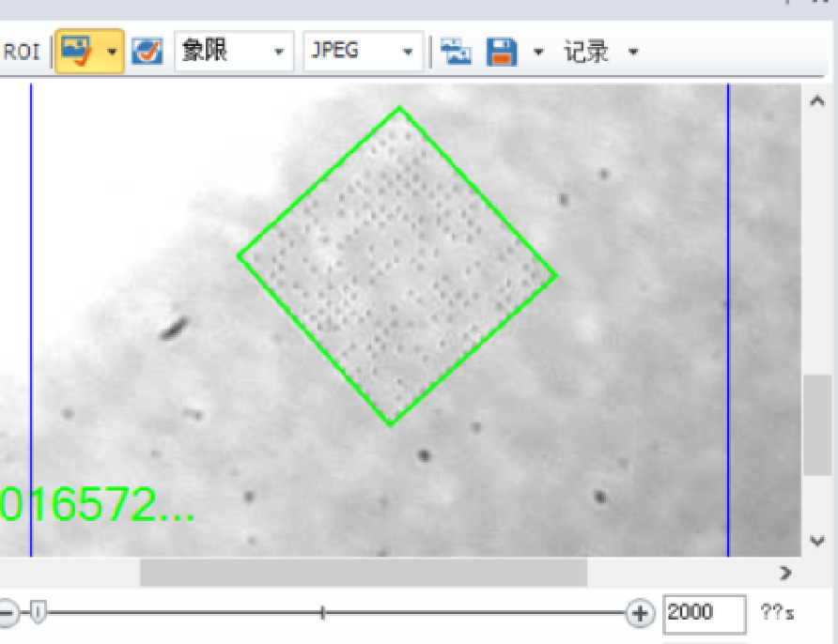The width and height of the screenshot is (838, 644).
Task: Open the 记录 menu
Action: (586, 52)
